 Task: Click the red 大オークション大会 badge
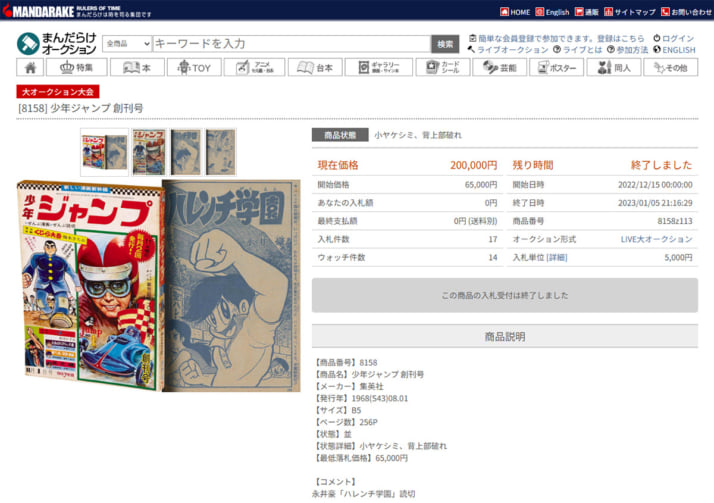click(x=58, y=91)
